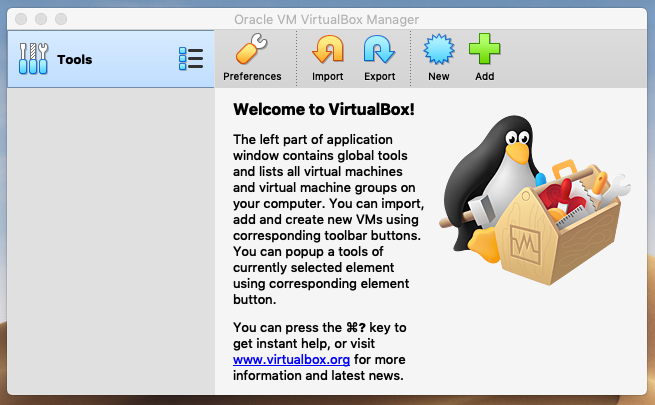This screenshot has height=405, width=655.
Task: Click the Oracle VM VirtualBox Manager title
Action: (x=326, y=20)
